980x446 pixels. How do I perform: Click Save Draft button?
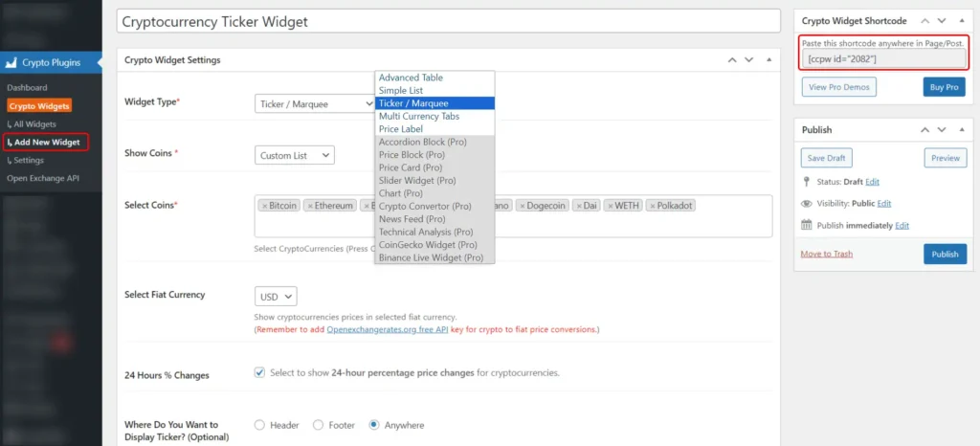tap(826, 158)
